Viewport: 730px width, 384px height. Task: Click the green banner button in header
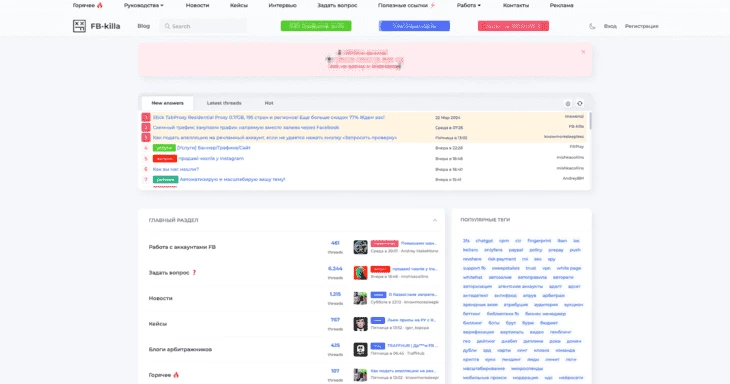coord(316,26)
